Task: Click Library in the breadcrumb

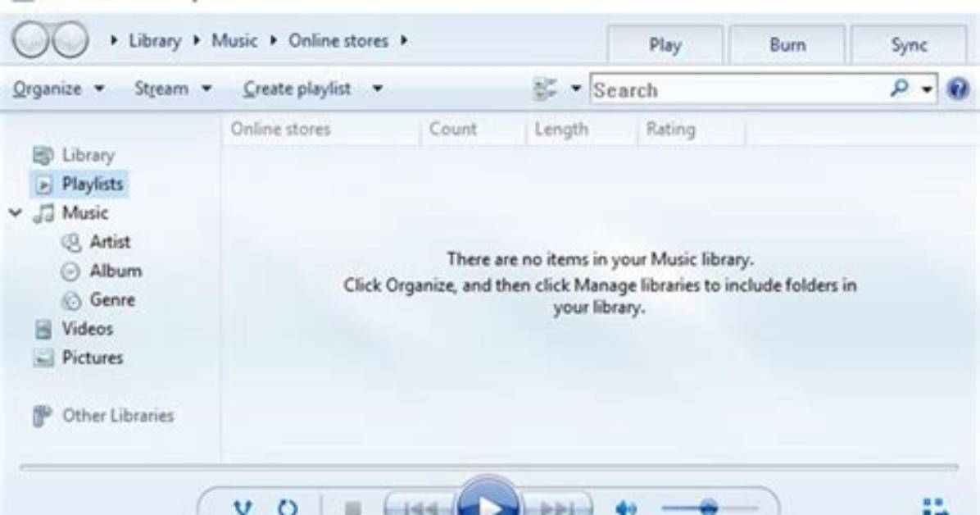Action: coord(154,41)
